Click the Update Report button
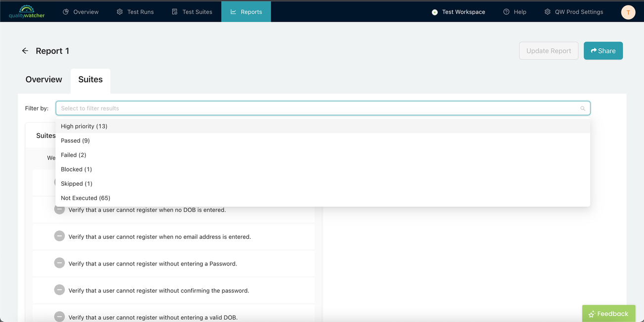Viewport: 644px width, 322px height. (549, 51)
